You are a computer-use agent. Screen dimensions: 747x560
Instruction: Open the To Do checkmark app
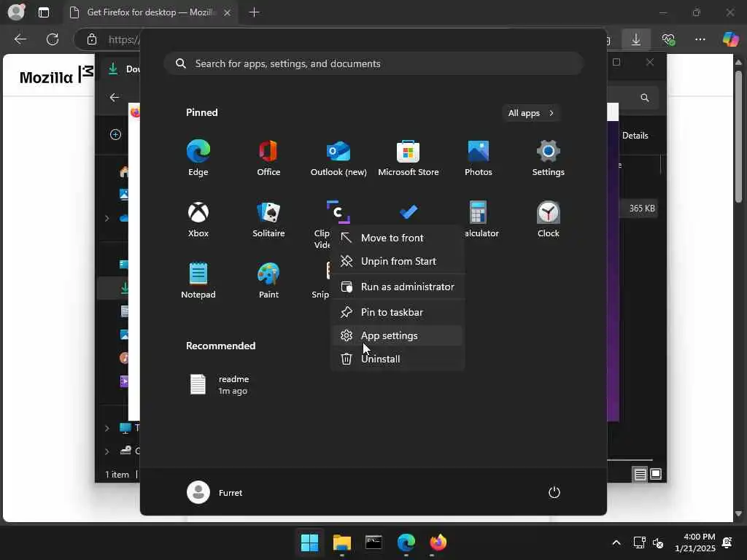coord(409,212)
